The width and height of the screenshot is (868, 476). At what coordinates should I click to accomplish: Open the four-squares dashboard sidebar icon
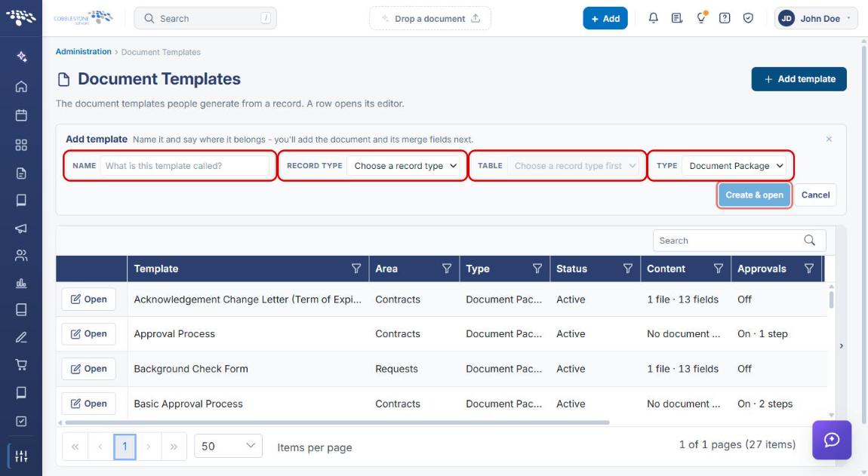click(21, 145)
